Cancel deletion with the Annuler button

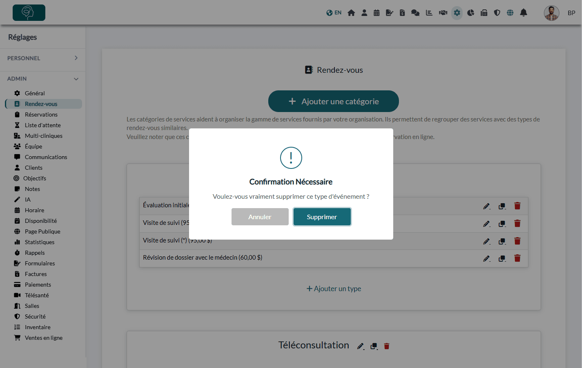point(260,217)
